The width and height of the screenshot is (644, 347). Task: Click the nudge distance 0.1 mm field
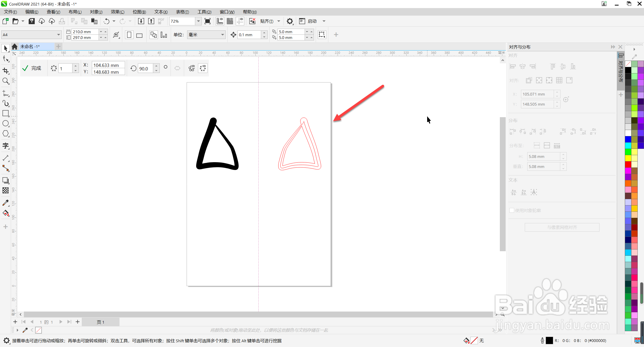tap(249, 35)
